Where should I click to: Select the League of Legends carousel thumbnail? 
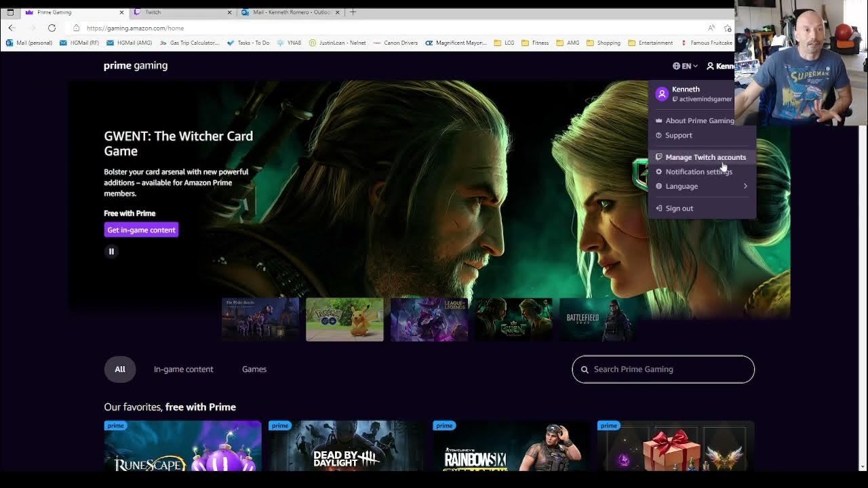pos(429,319)
